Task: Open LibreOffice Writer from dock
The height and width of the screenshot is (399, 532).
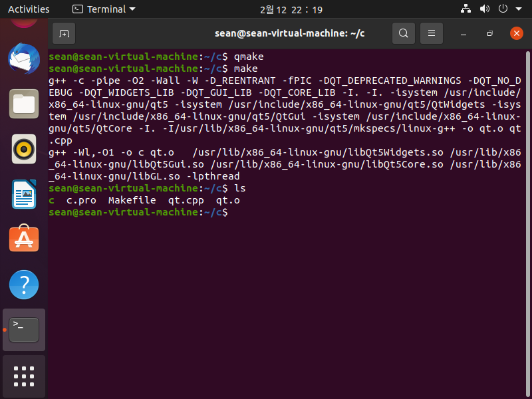Action: pos(24,194)
